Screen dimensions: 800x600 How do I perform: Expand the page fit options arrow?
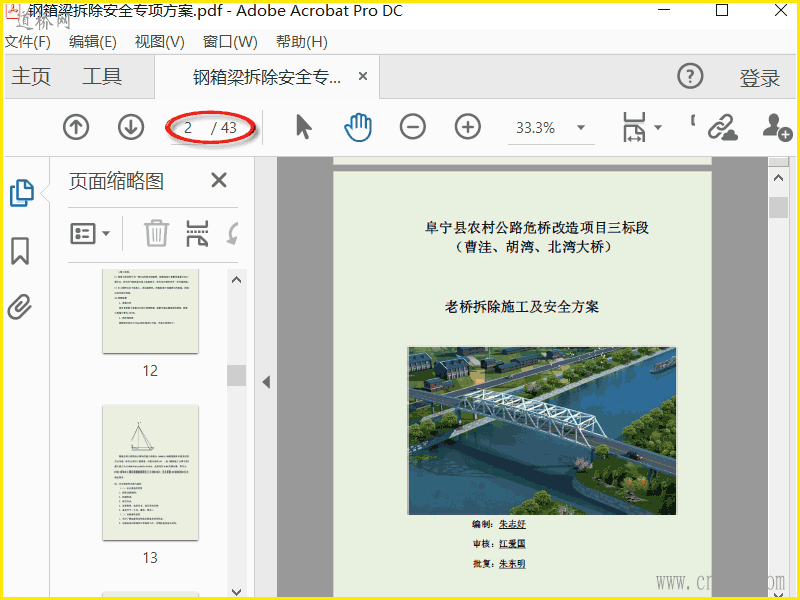click(x=658, y=128)
